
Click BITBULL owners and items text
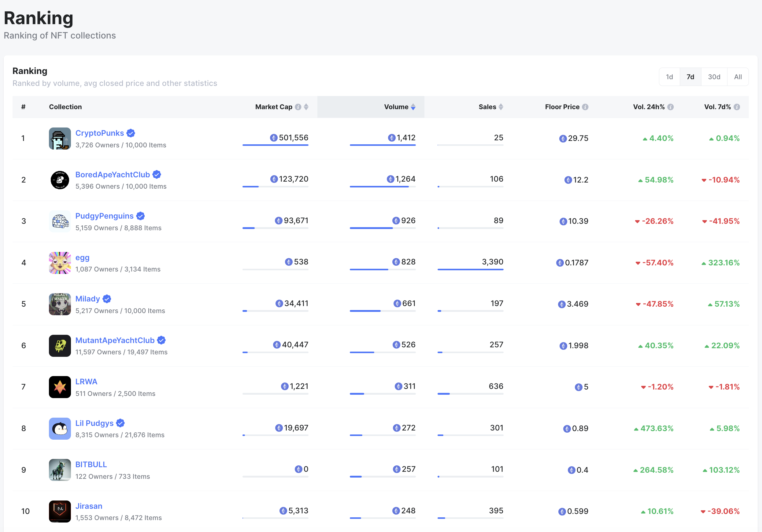coord(113,477)
